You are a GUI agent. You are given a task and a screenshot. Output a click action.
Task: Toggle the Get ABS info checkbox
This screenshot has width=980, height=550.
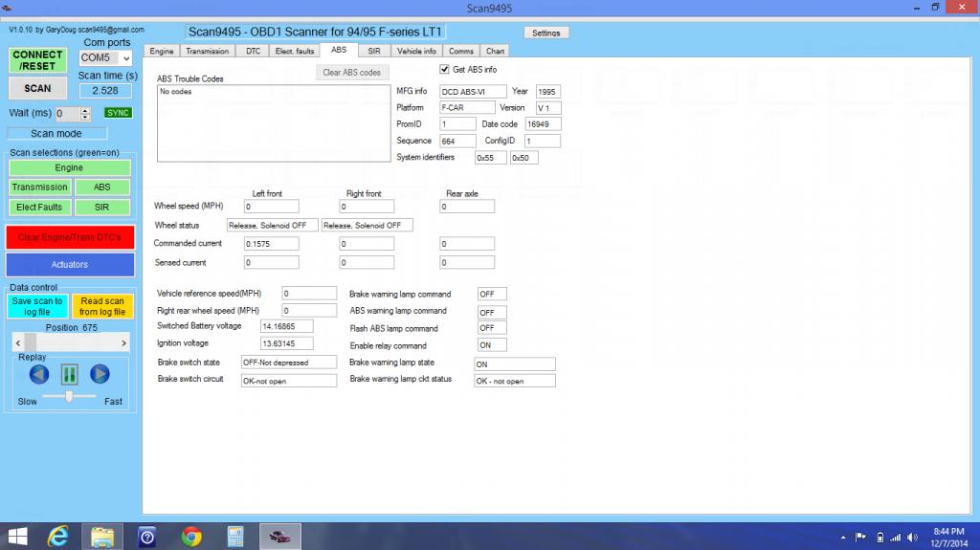[444, 70]
